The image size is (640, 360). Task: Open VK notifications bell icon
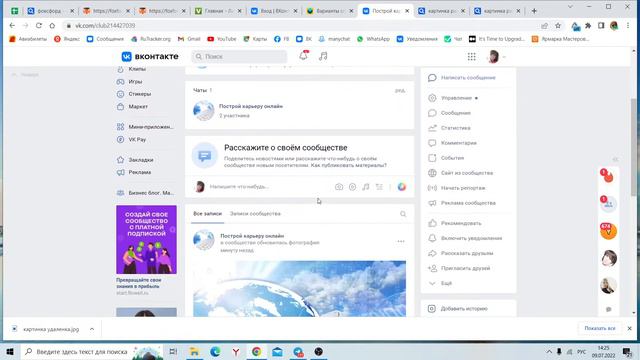pos(303,56)
